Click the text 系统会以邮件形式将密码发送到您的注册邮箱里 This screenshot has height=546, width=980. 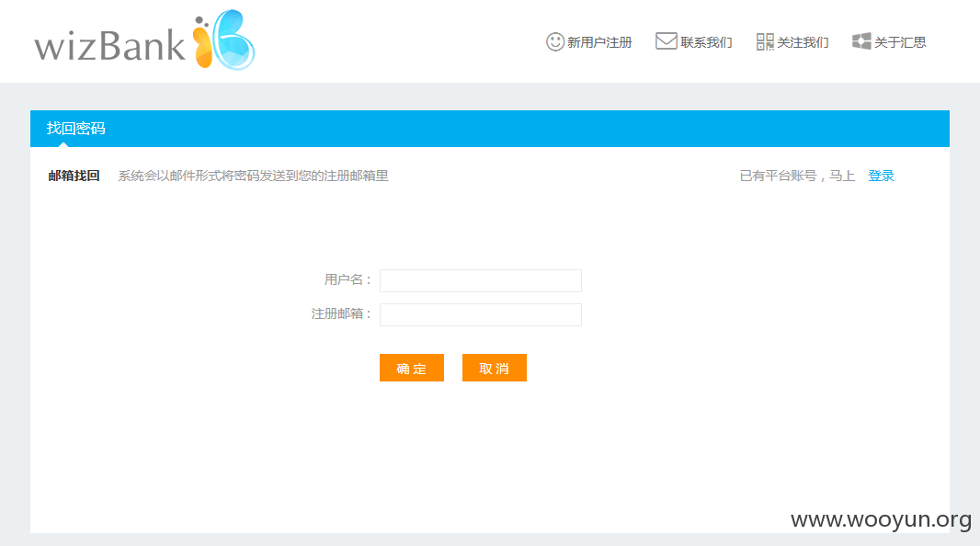[x=253, y=176]
